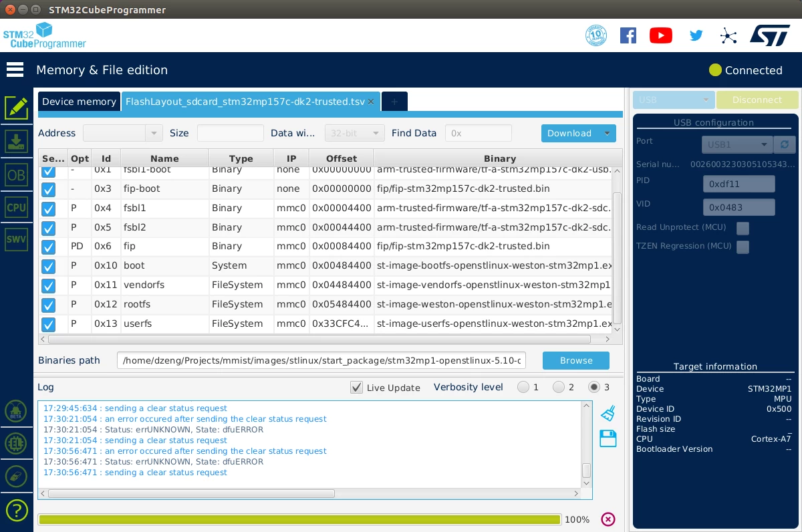Open ST Facebook page icon
The height and width of the screenshot is (532, 802).
628,35
